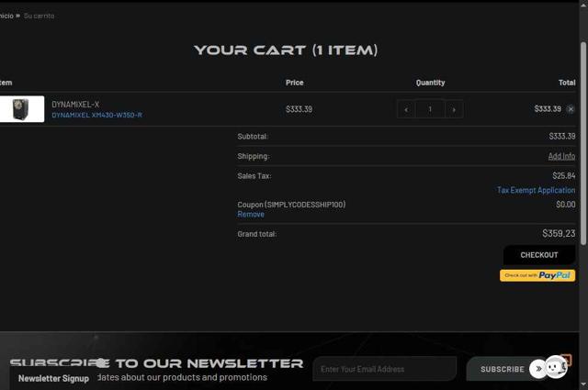Open the chat support robot icon

pos(556,368)
